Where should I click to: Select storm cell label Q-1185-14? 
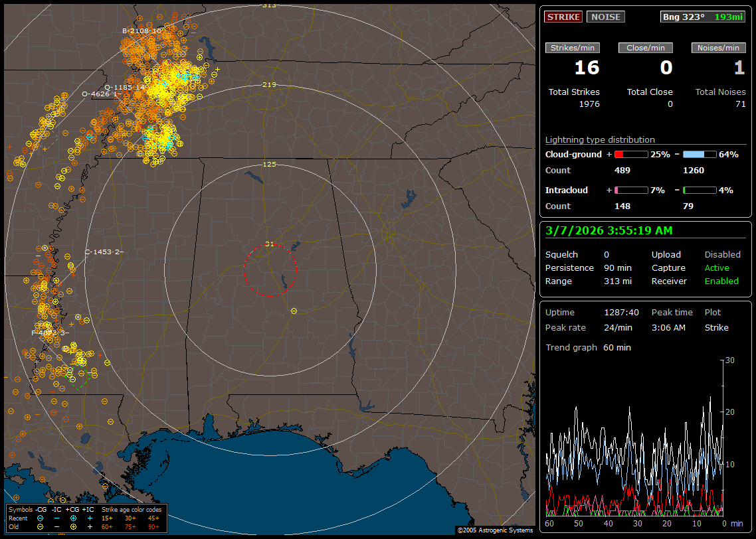click(124, 87)
